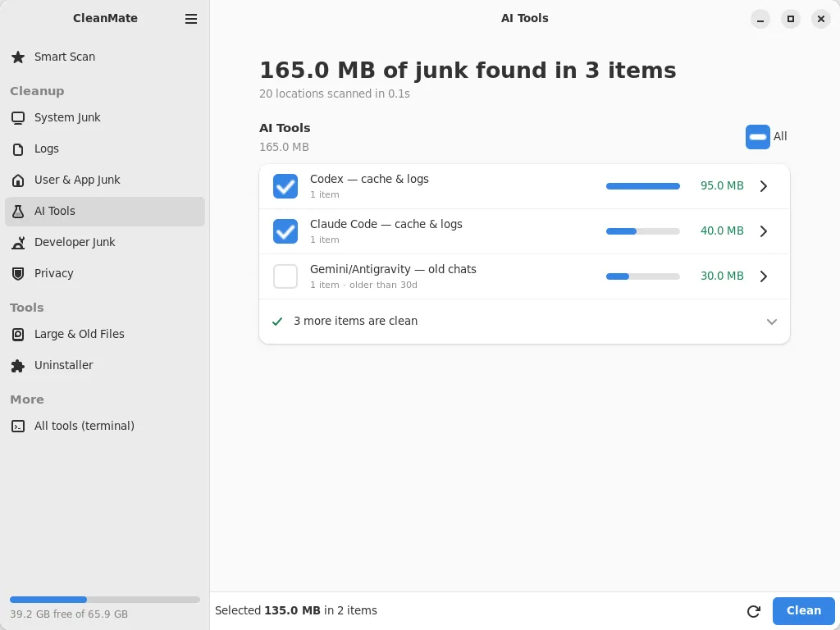This screenshot has width=840, height=630.
Task: Click the green checkmark beside clean items
Action: click(277, 322)
